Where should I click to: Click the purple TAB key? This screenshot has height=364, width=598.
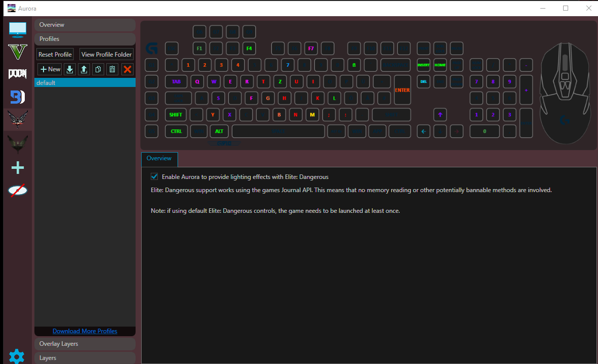click(176, 81)
